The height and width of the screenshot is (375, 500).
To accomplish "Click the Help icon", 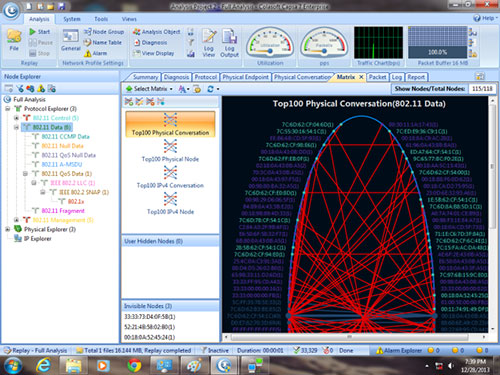I will pyautogui.click(x=477, y=18).
